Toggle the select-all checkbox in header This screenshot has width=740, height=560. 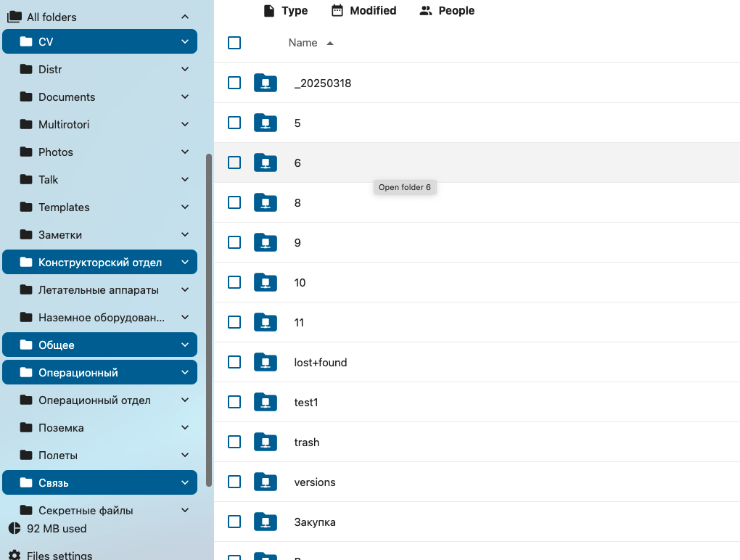tap(234, 43)
